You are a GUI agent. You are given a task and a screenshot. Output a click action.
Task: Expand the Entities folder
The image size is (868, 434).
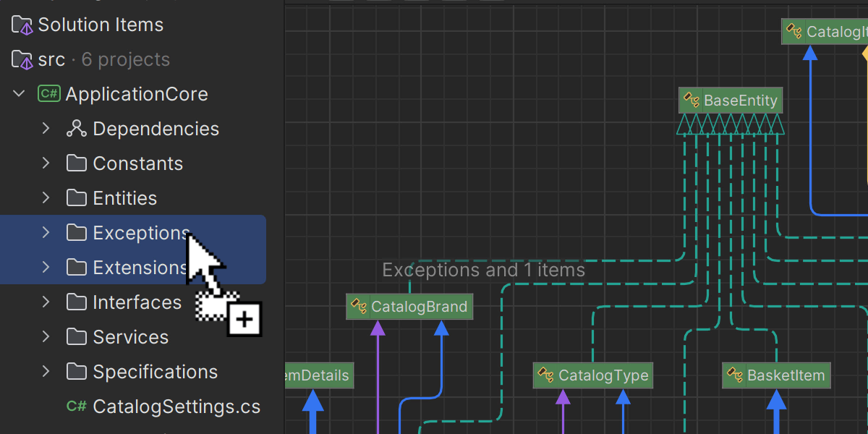46,198
